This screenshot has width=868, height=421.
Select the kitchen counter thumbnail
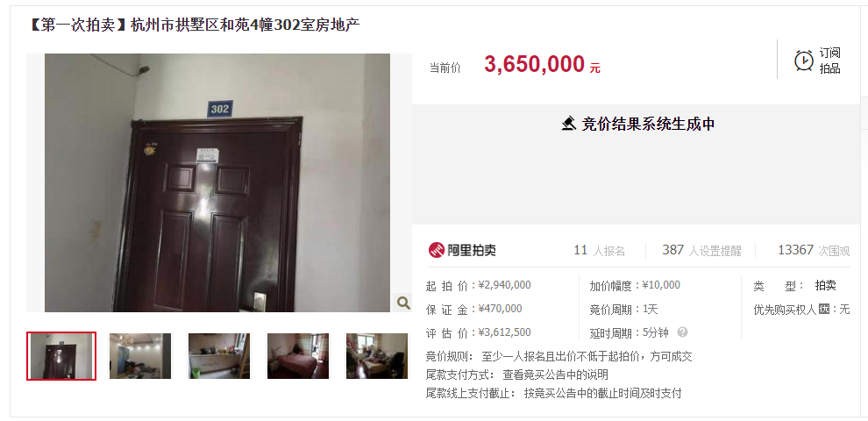coord(219,355)
